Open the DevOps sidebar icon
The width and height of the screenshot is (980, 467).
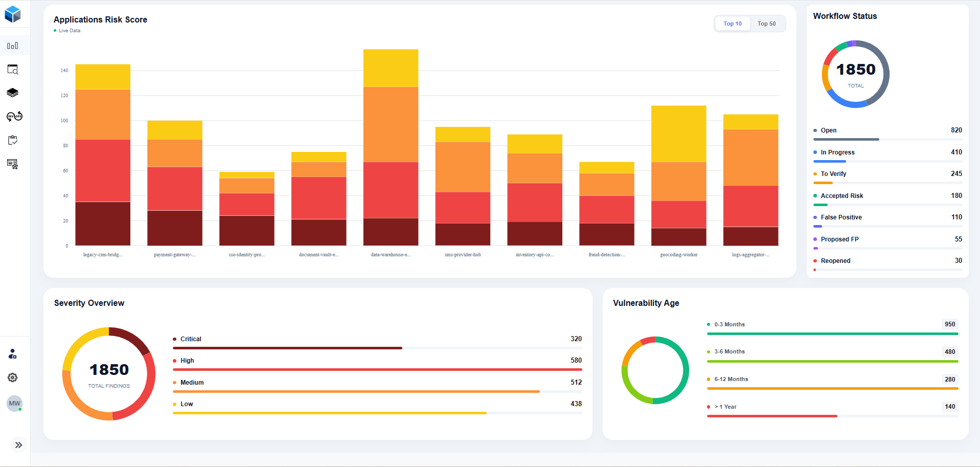pos(14,117)
